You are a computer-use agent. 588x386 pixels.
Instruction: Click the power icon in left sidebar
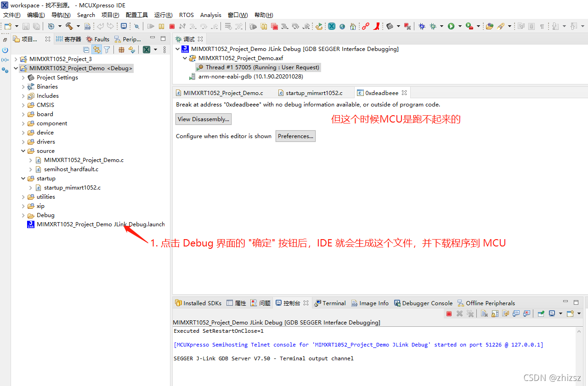tap(5, 50)
